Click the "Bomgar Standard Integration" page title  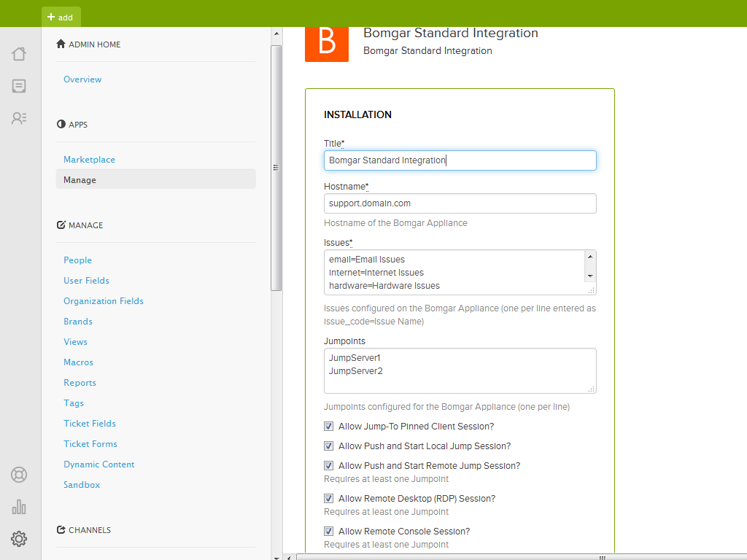pyautogui.click(x=451, y=33)
